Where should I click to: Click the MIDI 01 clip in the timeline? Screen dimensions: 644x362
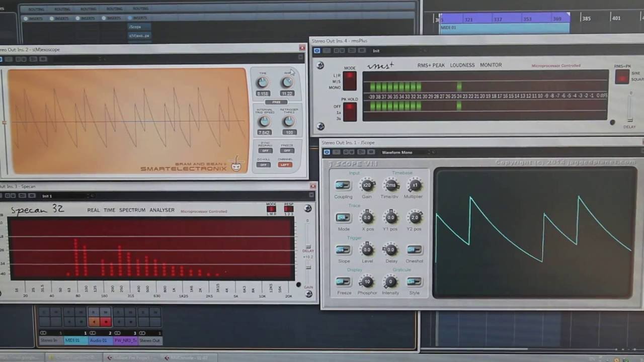pos(504,28)
